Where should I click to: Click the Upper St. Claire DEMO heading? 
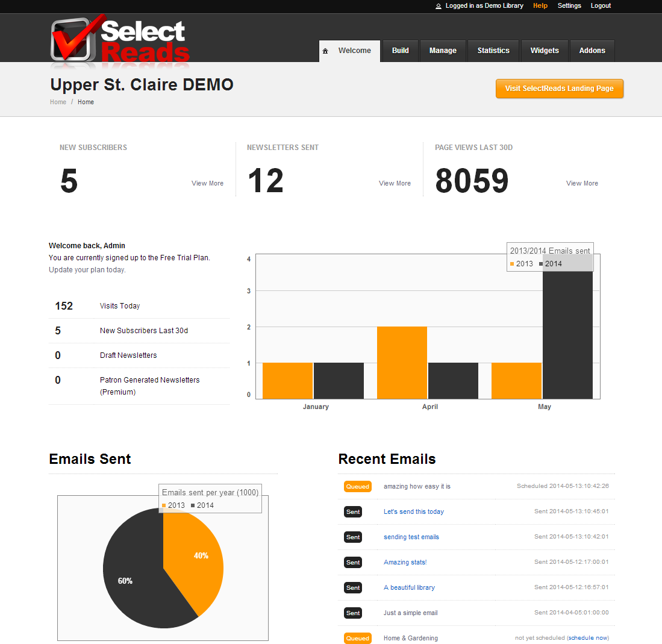142,84
